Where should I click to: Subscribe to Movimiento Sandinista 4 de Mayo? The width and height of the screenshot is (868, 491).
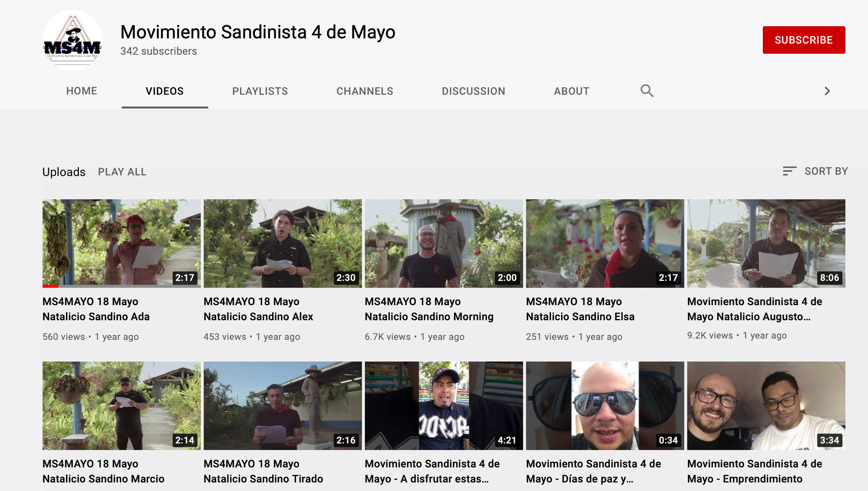tap(804, 40)
